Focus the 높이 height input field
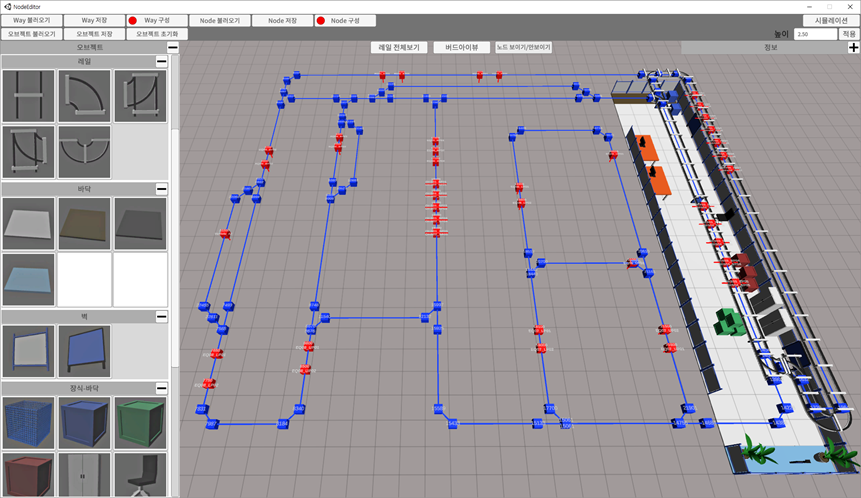861x498 pixels. (815, 34)
